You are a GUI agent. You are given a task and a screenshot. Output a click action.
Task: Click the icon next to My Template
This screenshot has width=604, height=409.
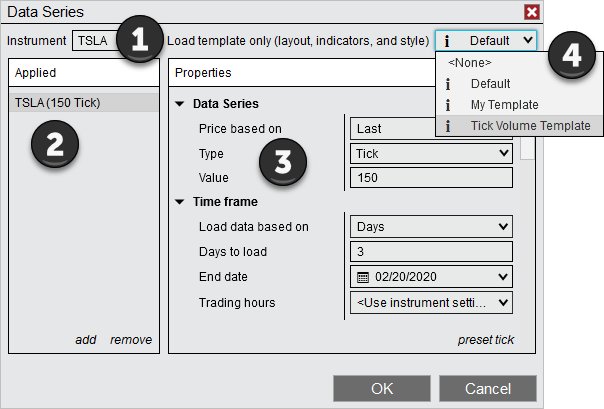447,105
